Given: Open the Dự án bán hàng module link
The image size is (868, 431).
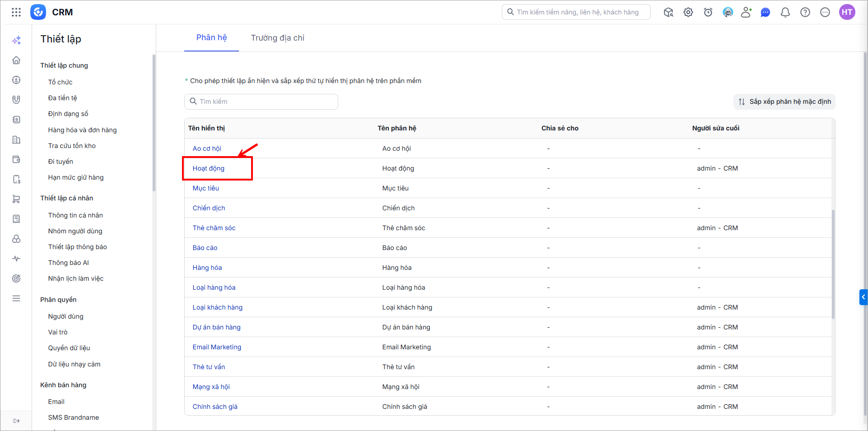Looking at the screenshot, I should coord(217,327).
